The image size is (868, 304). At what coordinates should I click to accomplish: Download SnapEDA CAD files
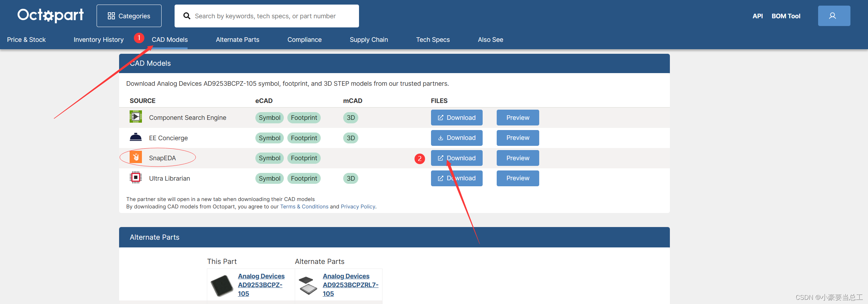(x=457, y=158)
